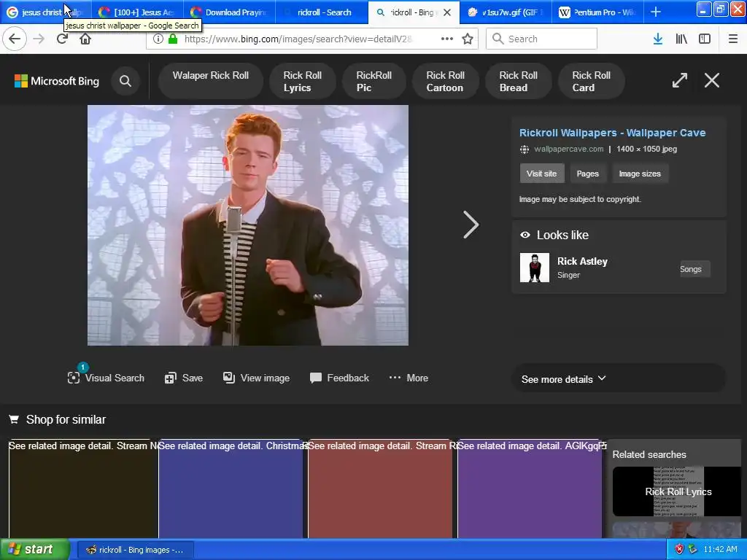Open Rickroll Wallpapers - Wallpaper Cave link
The height and width of the screenshot is (560, 747).
(x=612, y=133)
